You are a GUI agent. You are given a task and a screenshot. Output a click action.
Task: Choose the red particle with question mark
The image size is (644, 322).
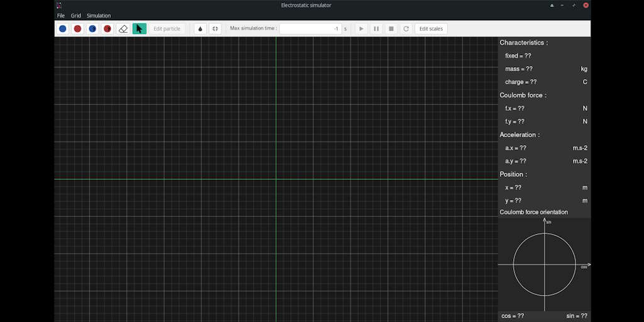107,29
